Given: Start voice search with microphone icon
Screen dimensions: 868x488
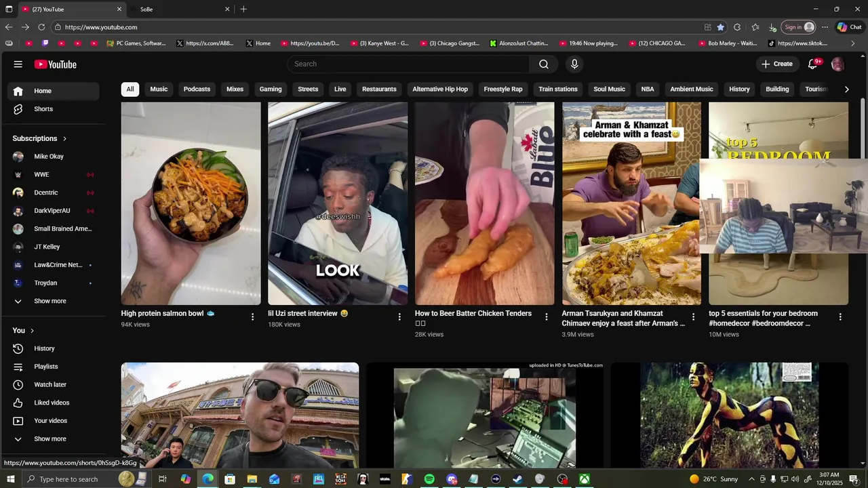Looking at the screenshot, I should coord(574,64).
